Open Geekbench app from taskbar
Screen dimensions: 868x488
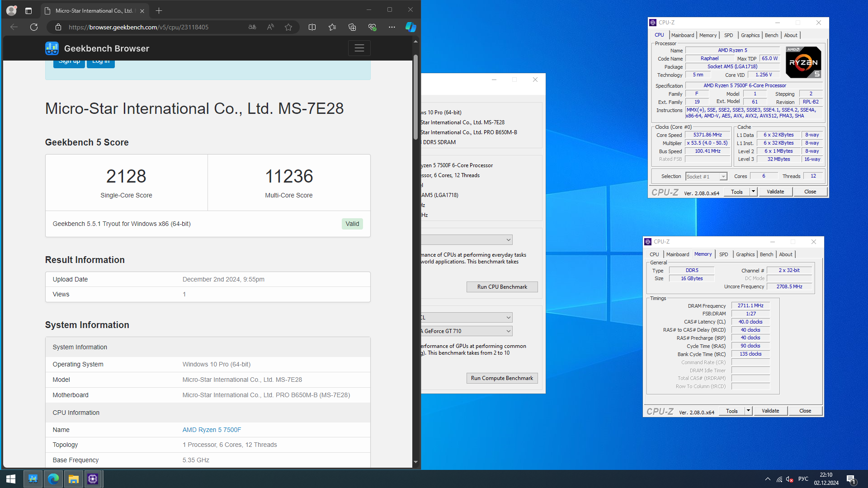pyautogui.click(x=33, y=479)
